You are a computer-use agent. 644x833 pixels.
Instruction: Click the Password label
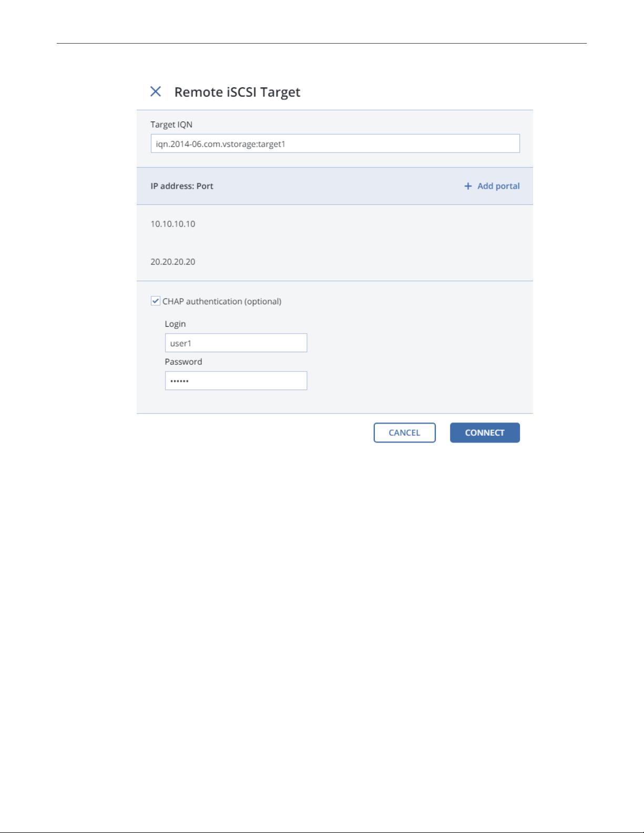click(x=183, y=362)
